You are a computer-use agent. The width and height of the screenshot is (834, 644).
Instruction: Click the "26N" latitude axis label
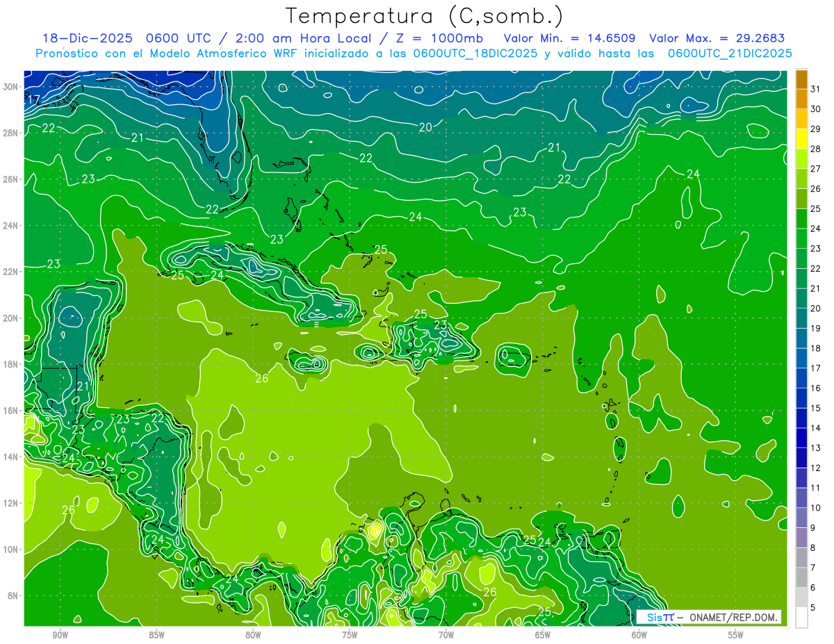[10, 179]
